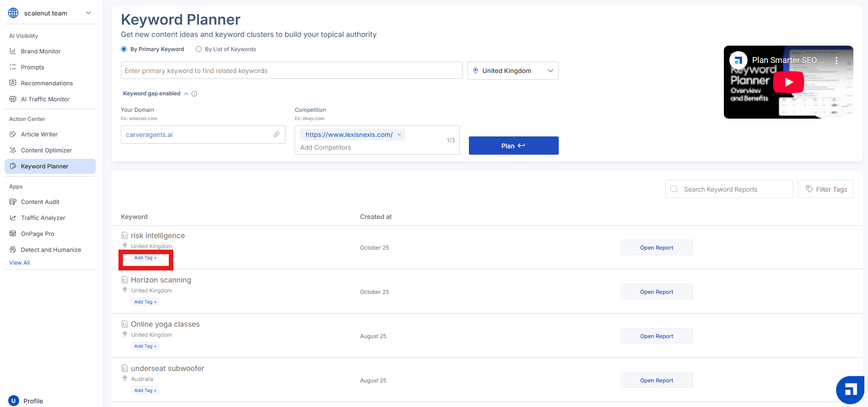This screenshot has height=407, width=868.
Task: Click the risk intelligence report document icon
Action: coord(125,236)
